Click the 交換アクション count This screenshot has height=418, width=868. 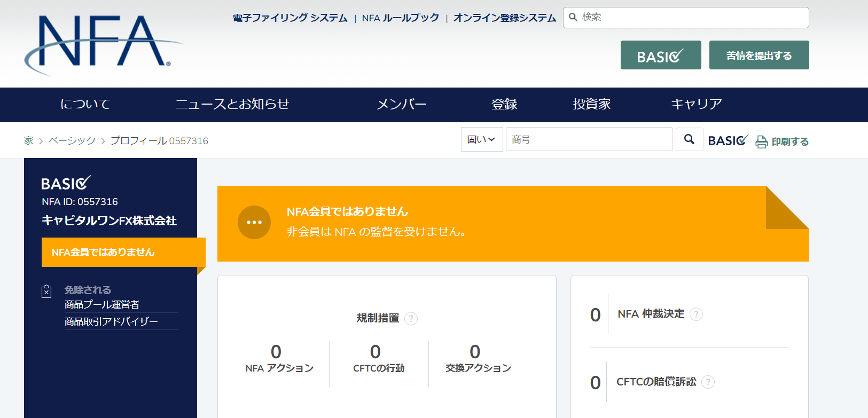[475, 352]
